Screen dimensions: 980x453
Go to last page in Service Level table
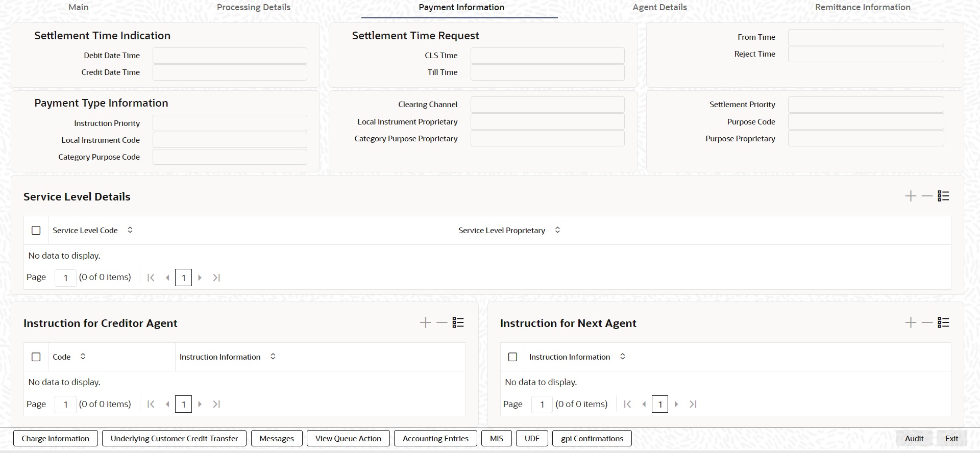[x=216, y=278]
